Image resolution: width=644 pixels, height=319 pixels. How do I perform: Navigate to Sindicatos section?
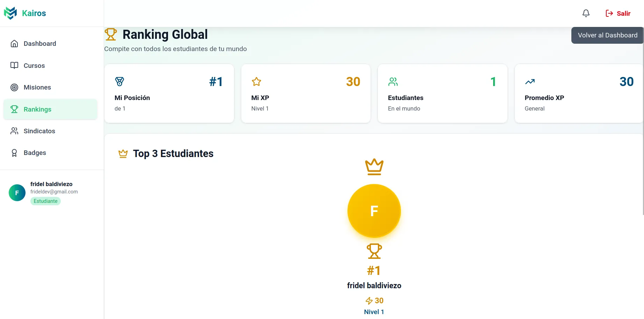pos(39,131)
